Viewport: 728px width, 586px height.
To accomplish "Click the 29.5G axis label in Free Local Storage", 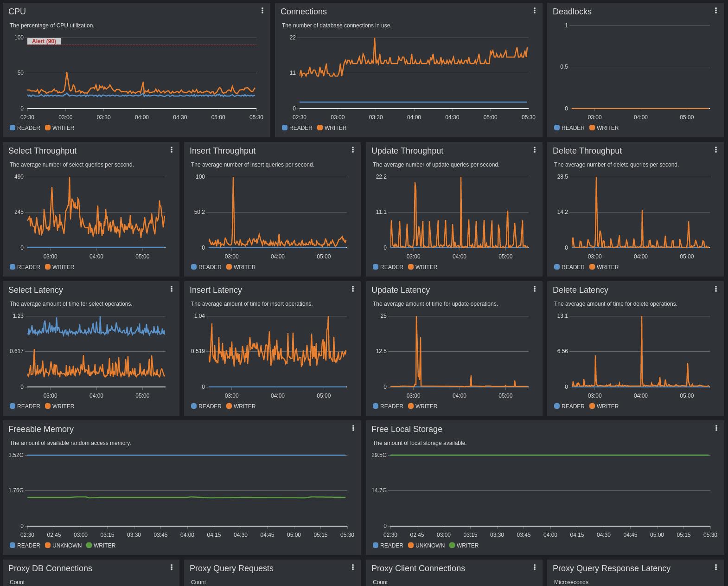I will (379, 455).
